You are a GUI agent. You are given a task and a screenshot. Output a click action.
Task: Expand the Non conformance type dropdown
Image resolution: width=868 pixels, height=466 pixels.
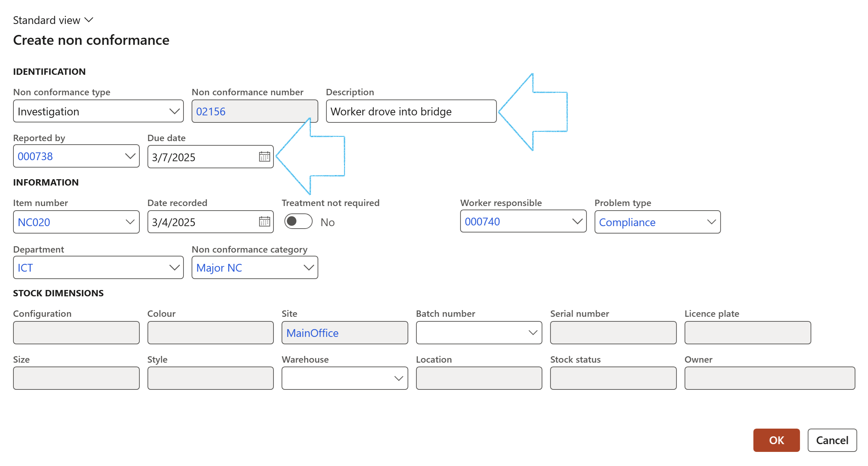click(x=174, y=111)
